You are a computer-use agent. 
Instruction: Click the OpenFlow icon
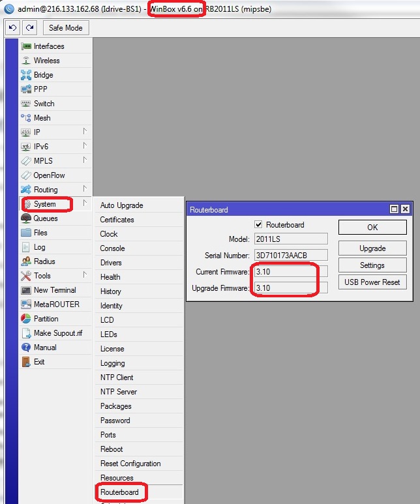(25, 175)
